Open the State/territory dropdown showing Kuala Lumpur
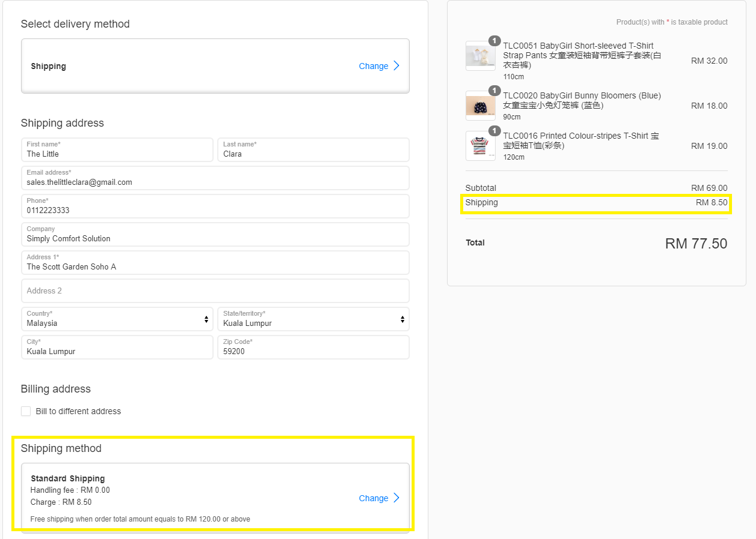This screenshot has width=756, height=539. [x=313, y=319]
